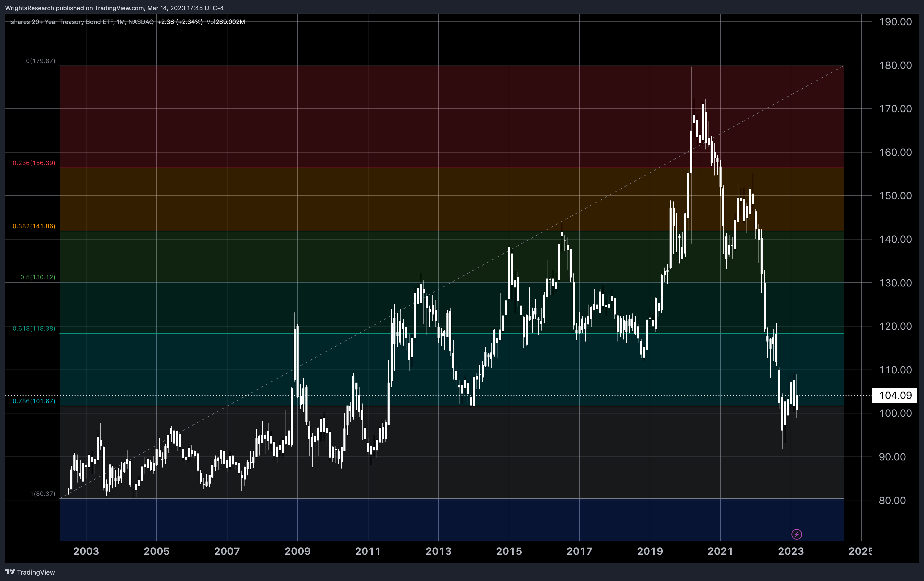
Task: Click the 2007 time axis label
Action: tap(227, 551)
